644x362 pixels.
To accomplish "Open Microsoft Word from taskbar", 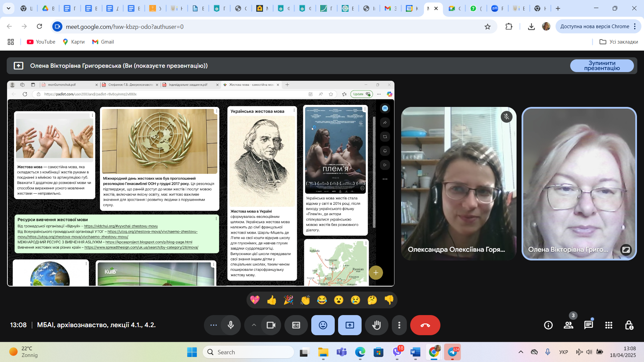I will pos(415,352).
